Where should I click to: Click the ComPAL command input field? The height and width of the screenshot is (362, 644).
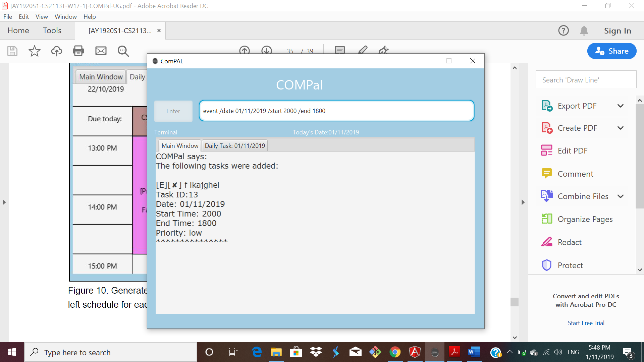click(x=336, y=111)
